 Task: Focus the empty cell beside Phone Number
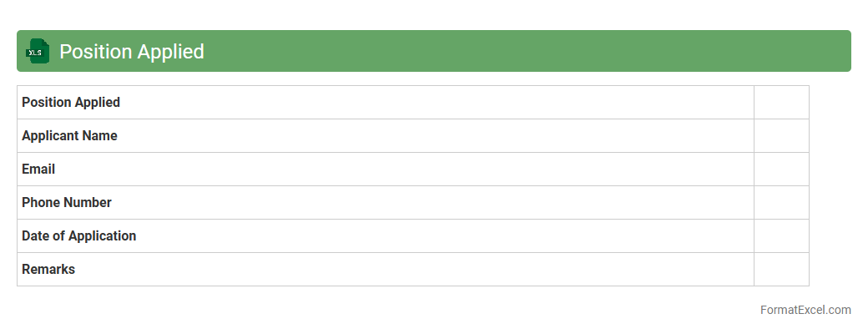781,203
